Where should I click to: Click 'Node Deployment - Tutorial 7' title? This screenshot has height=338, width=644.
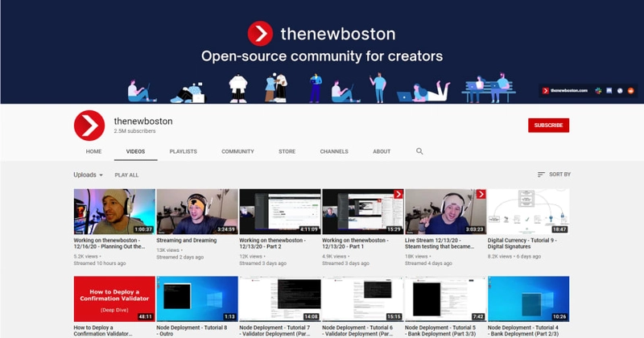click(x=275, y=331)
